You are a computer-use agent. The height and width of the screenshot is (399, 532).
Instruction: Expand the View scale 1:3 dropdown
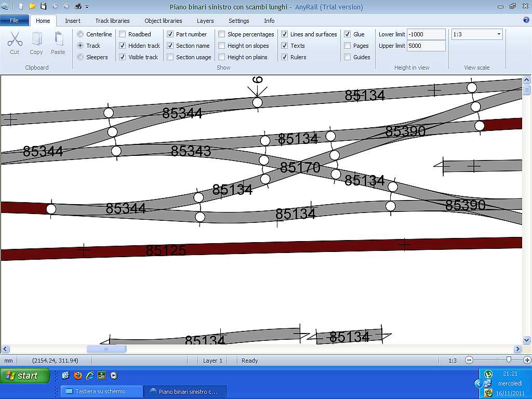pos(499,34)
